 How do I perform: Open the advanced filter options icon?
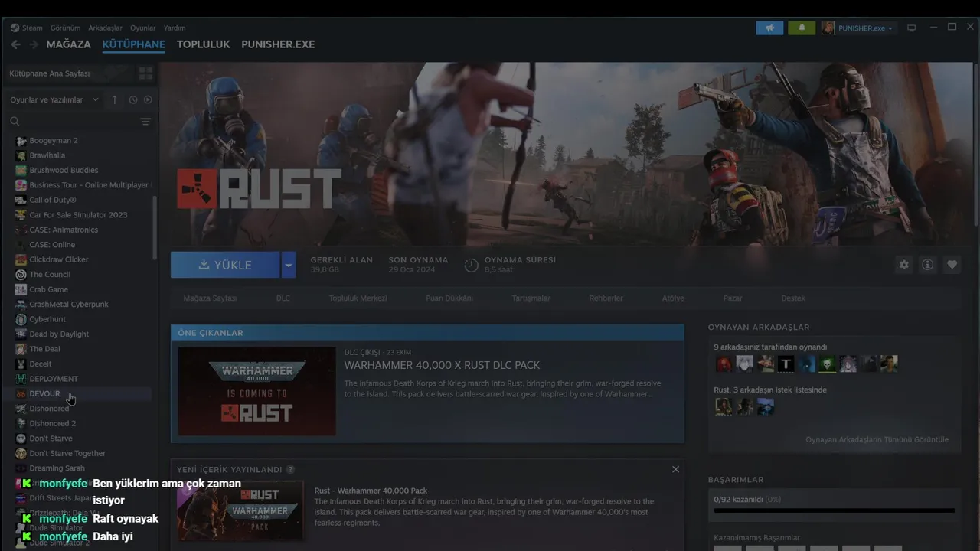point(145,121)
